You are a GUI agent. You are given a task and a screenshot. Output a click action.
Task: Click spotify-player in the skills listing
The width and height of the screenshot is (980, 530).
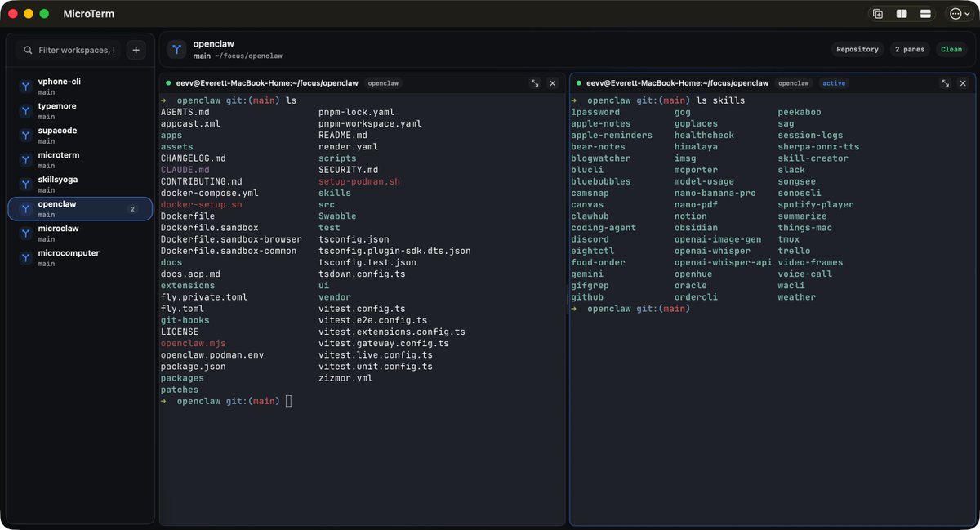[x=816, y=204]
